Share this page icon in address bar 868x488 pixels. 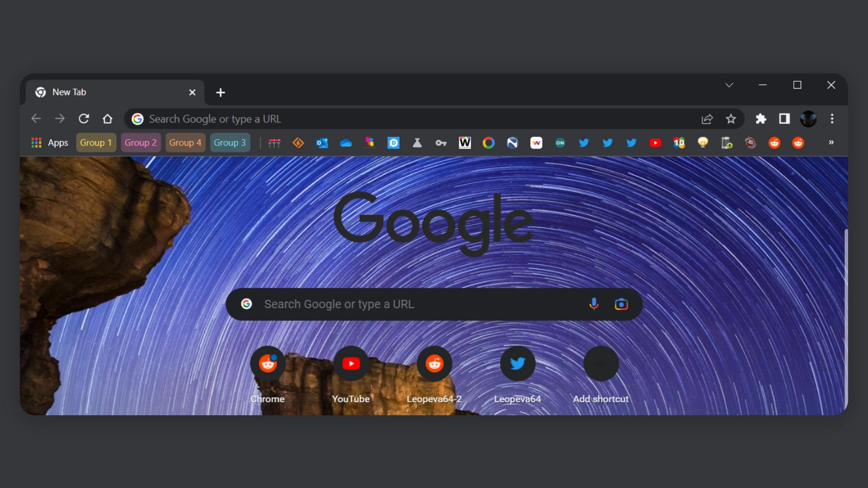pos(707,119)
